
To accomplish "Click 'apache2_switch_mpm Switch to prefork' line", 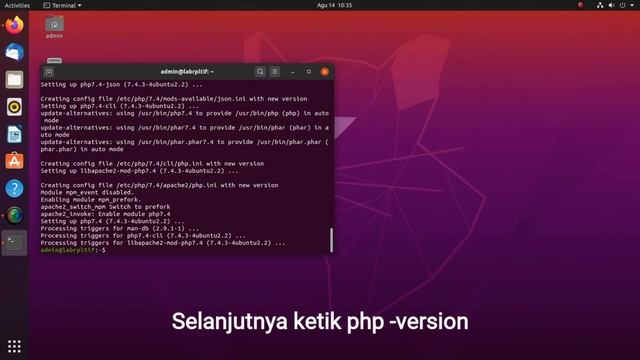I will click(x=105, y=207).
